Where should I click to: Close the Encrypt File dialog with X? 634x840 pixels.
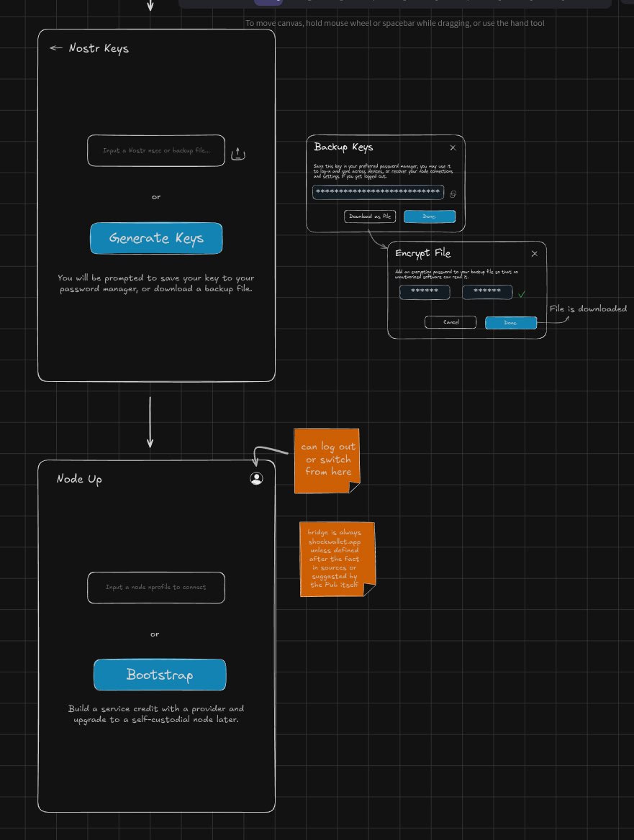(x=534, y=253)
